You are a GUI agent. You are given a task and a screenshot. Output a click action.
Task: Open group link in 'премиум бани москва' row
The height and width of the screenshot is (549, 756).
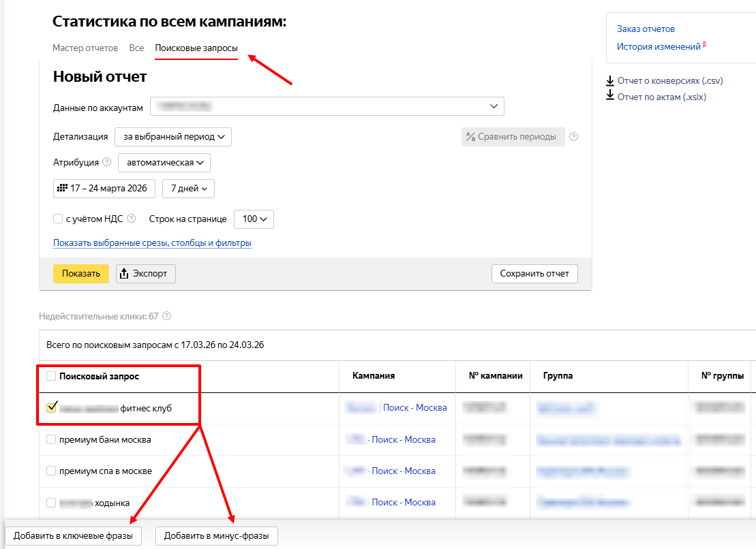[x=609, y=439]
